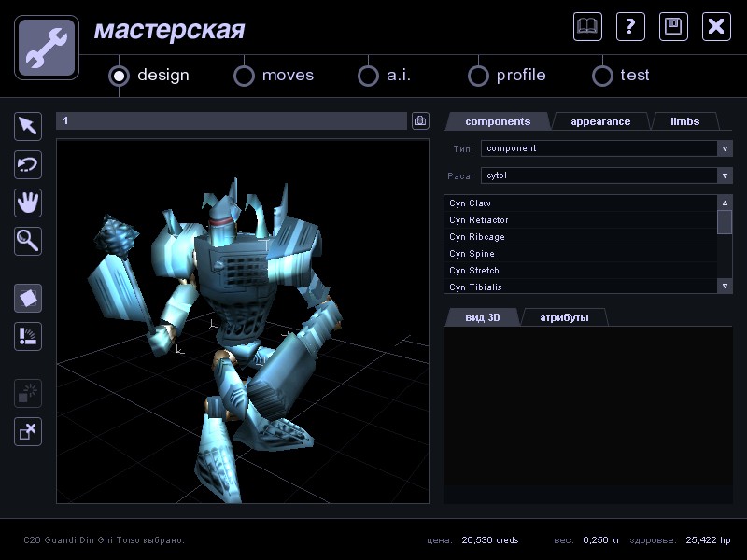Image resolution: width=747 pixels, height=560 pixels.
Task: Select Cyn Ribcage in component list
Action: tap(477, 237)
